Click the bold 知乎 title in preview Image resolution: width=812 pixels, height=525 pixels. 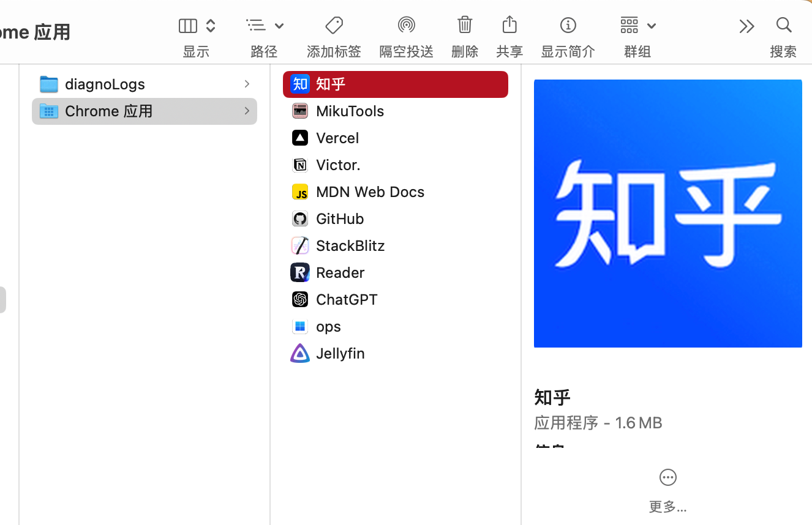(x=552, y=397)
